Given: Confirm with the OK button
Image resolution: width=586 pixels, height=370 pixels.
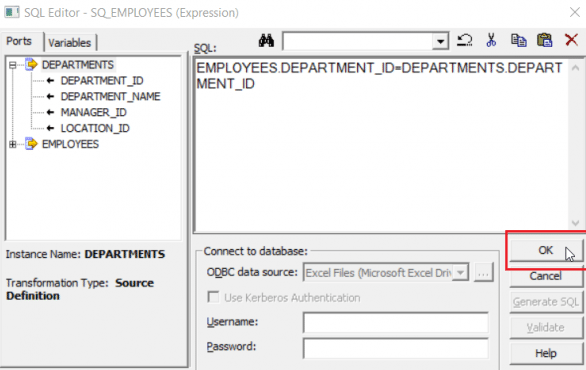Looking at the screenshot, I should 546,250.
